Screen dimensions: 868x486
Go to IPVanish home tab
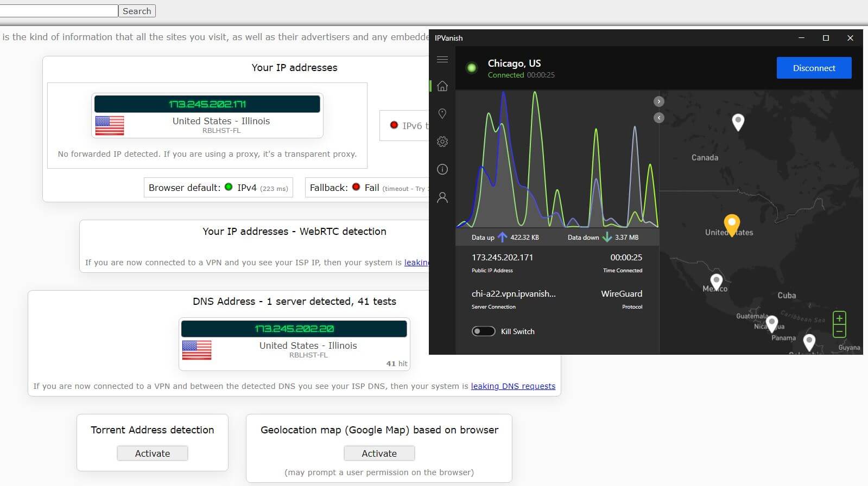[x=442, y=86]
